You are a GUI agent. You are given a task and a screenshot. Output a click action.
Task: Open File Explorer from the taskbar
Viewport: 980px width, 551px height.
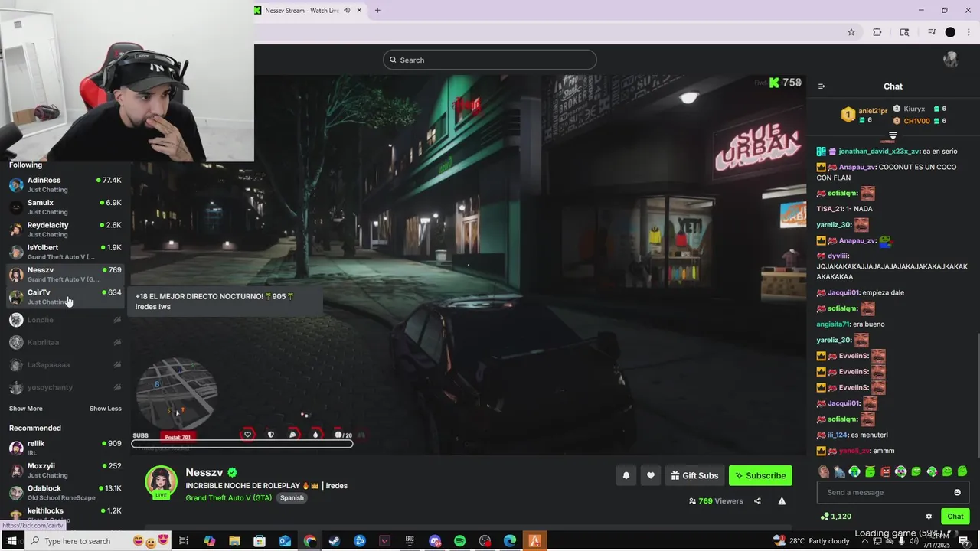234,541
